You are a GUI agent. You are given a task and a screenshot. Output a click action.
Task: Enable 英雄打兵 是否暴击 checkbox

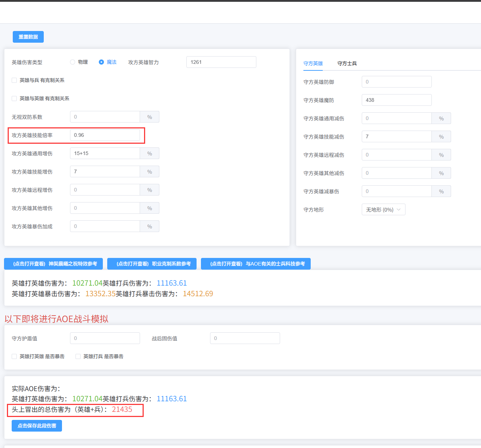[x=78, y=356]
